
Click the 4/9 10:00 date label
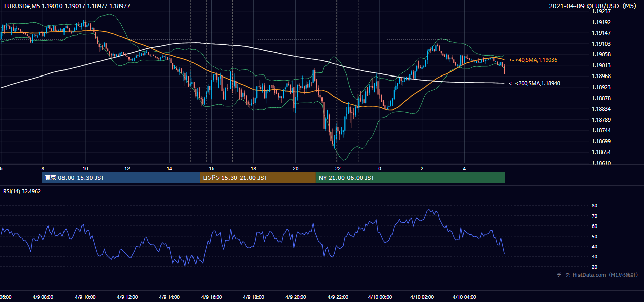pyautogui.click(x=85, y=297)
